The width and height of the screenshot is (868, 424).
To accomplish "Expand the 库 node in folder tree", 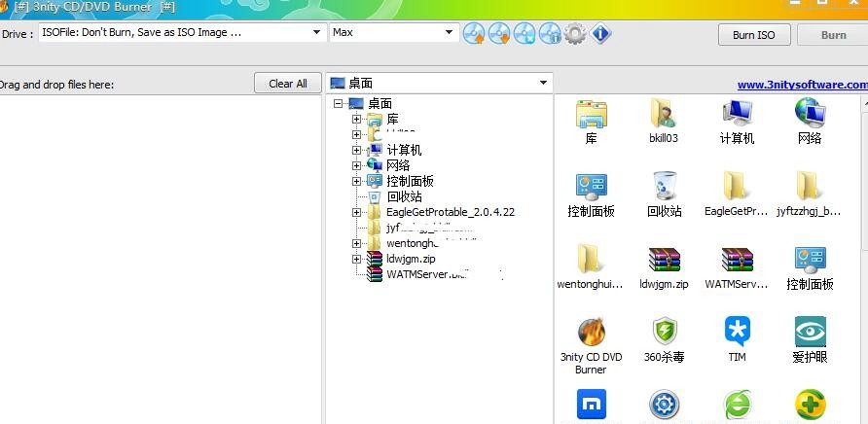I will (356, 119).
